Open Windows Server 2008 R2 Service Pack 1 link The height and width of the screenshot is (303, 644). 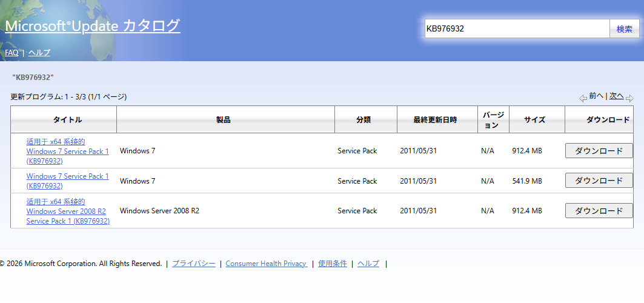coord(68,211)
